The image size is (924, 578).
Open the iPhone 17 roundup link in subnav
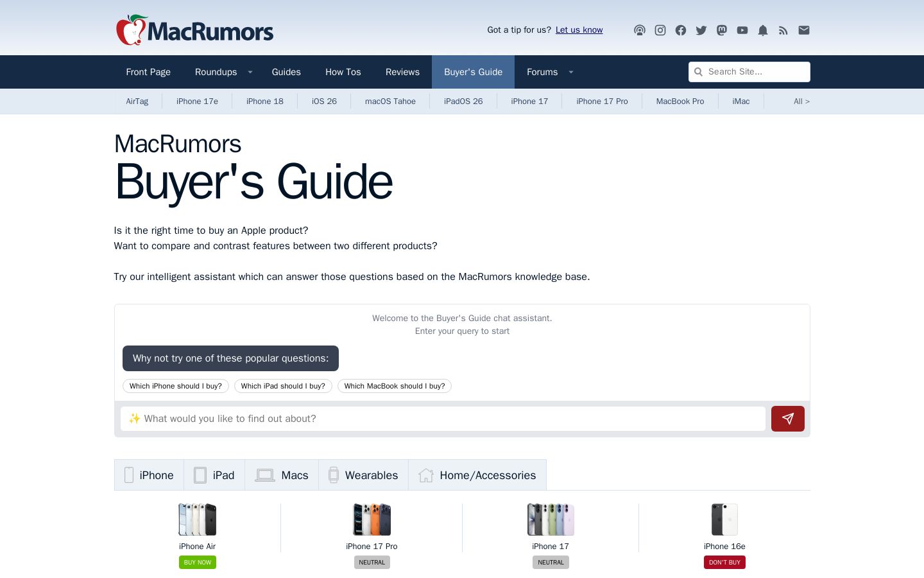[529, 101]
